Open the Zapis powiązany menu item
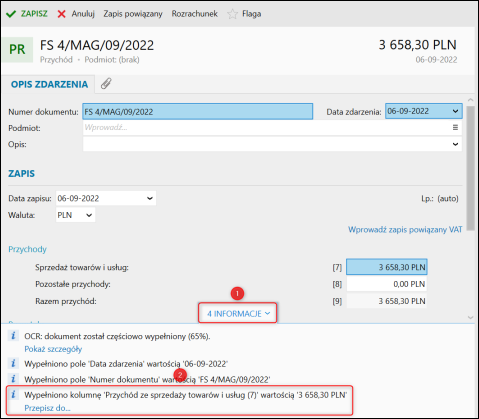The height and width of the screenshot is (419, 479). [133, 14]
